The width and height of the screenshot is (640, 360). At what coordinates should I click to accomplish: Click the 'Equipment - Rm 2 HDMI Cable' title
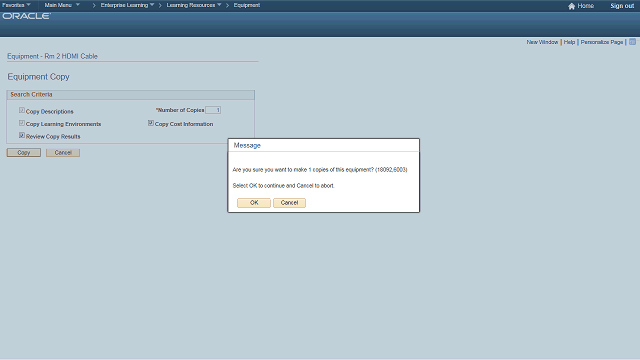click(x=52, y=56)
